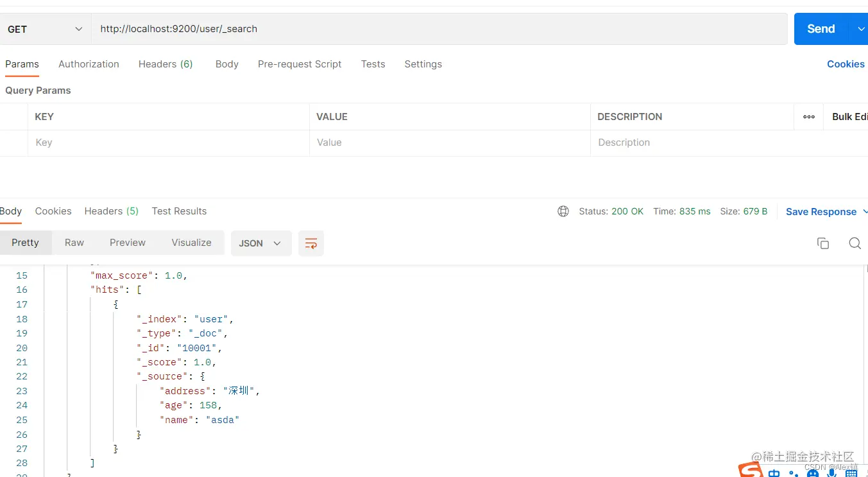This screenshot has width=868, height=477.
Task: Click the "address" line
Action: click(x=210, y=391)
